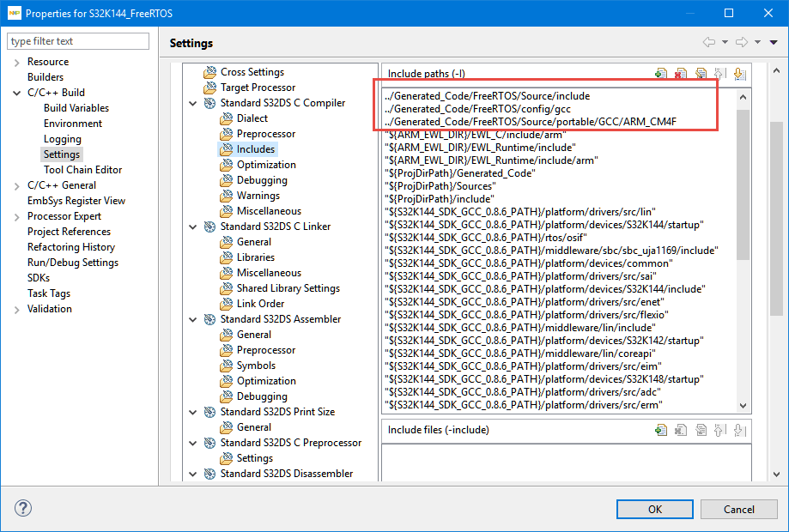Add a new include path entry
This screenshot has width=789, height=532.
click(661, 73)
